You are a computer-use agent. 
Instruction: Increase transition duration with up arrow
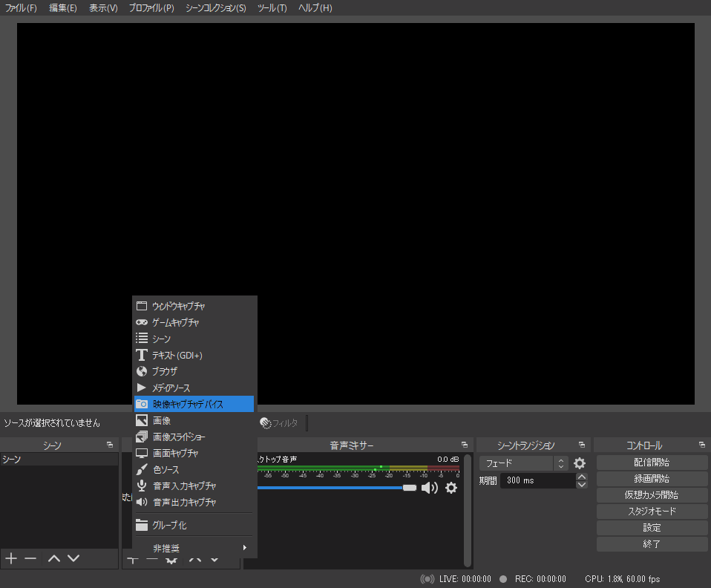click(x=582, y=477)
